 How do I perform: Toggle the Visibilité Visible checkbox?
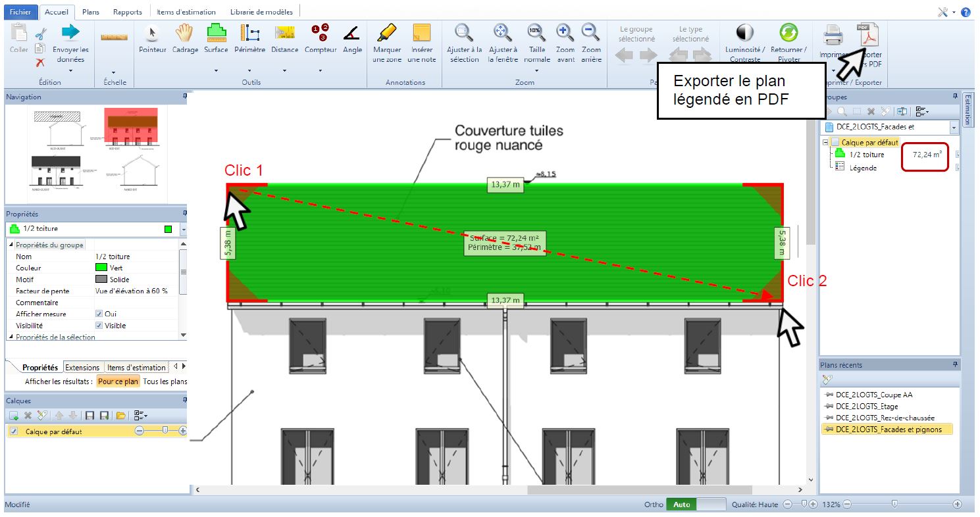pos(99,326)
